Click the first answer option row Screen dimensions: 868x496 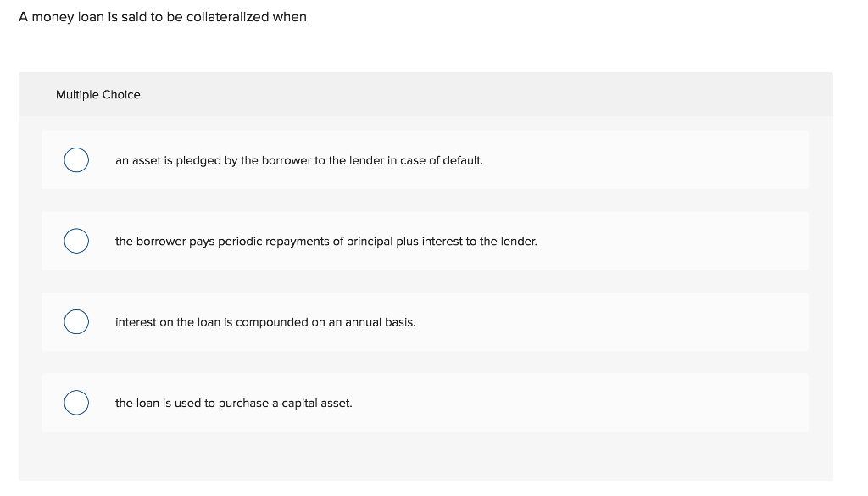[x=424, y=159]
